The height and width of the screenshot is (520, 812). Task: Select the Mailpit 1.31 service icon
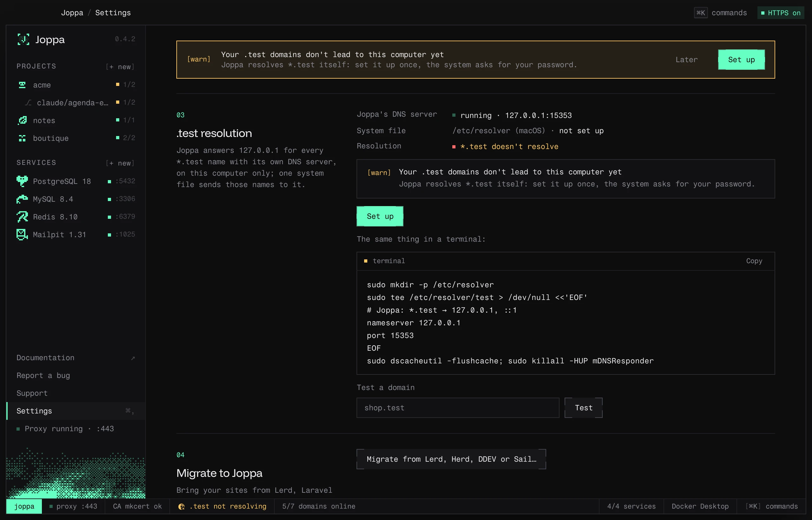point(22,234)
